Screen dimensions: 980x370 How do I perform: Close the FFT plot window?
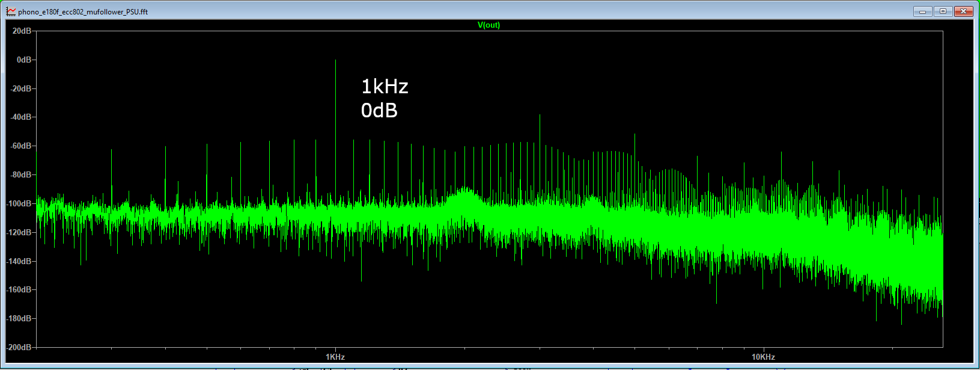963,11
